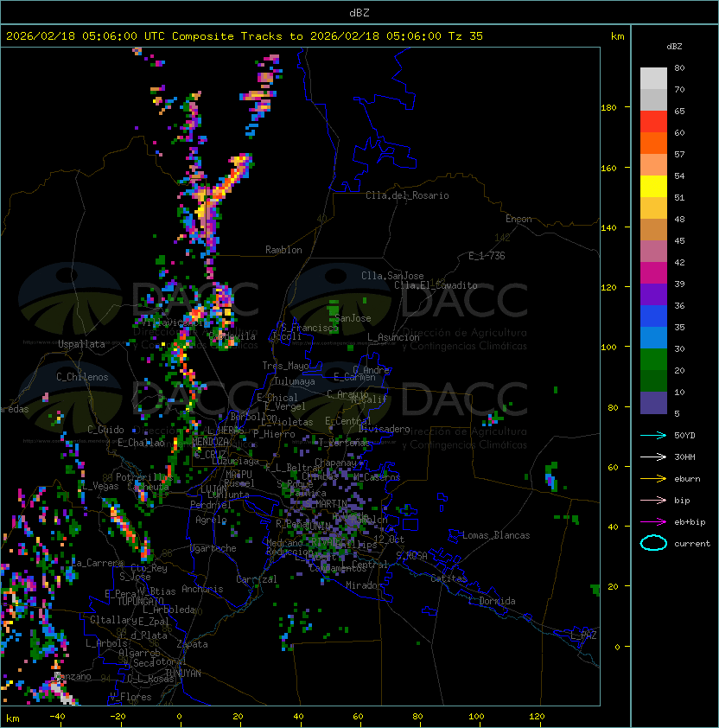
Task: Click the yellow eburn arrow legend icon
Action: tap(653, 479)
